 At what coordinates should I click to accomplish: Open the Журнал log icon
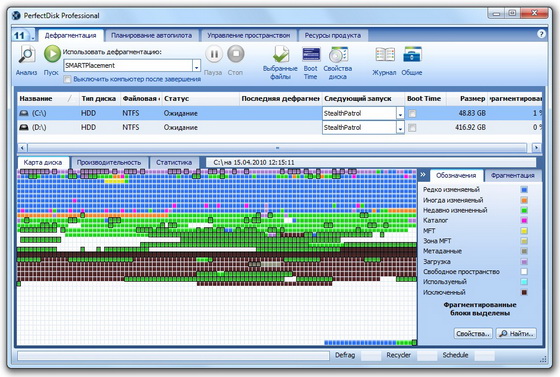click(385, 55)
